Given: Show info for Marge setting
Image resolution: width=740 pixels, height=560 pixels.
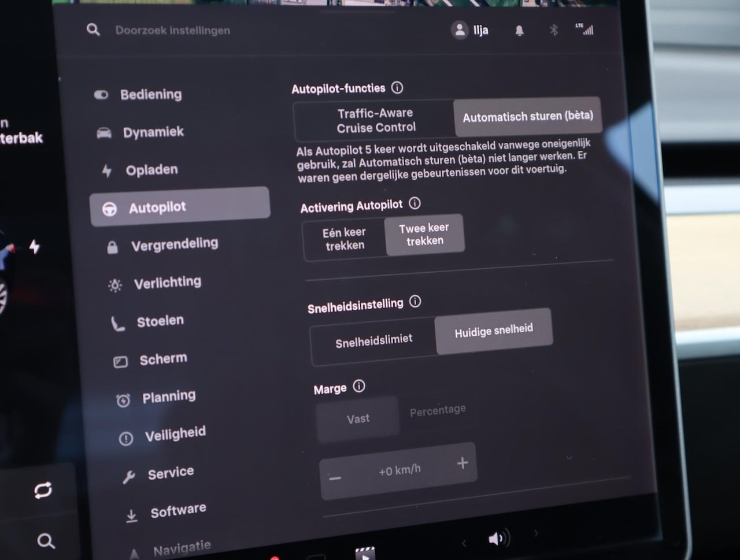Looking at the screenshot, I should (x=359, y=387).
